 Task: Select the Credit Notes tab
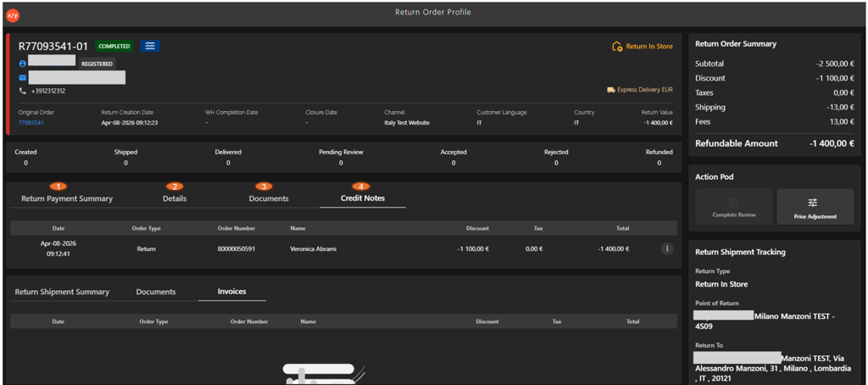363,198
